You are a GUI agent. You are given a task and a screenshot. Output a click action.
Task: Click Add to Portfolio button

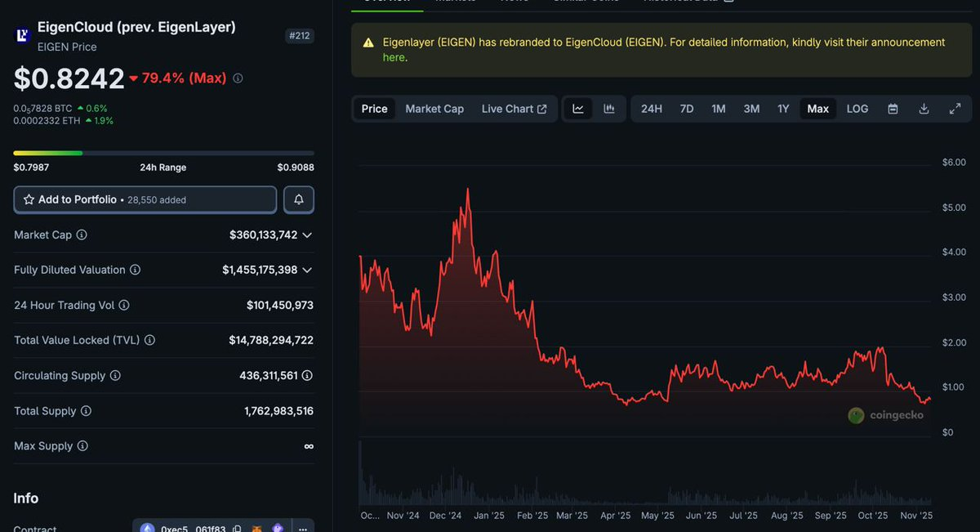pyautogui.click(x=145, y=199)
